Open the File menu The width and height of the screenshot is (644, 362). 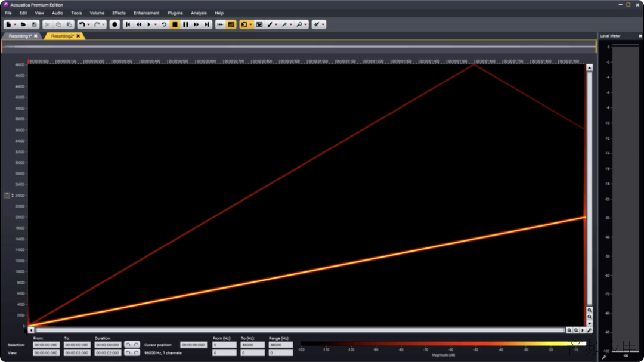point(8,13)
